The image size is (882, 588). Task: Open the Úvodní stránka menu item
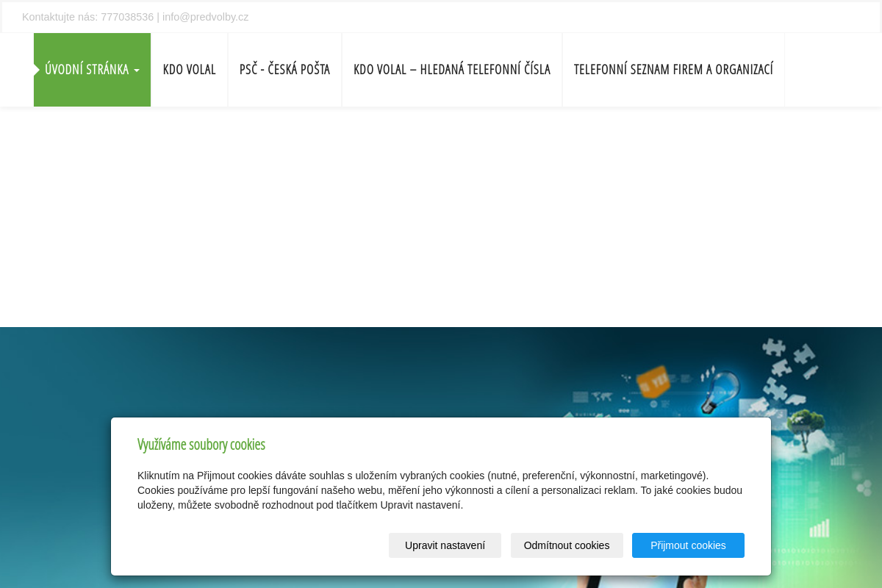87,70
